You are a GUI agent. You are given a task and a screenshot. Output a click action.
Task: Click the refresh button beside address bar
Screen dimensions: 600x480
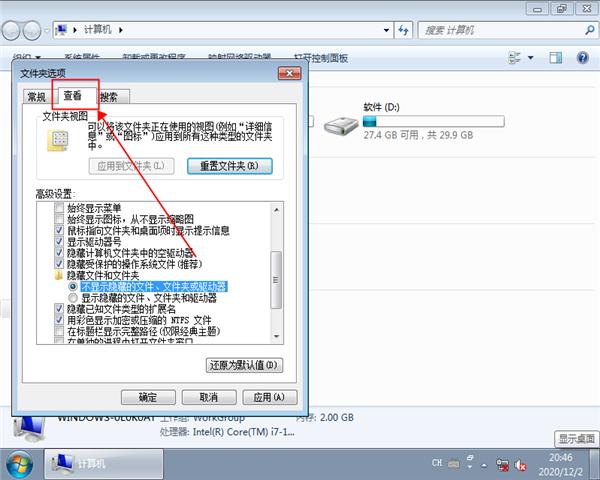click(x=403, y=30)
